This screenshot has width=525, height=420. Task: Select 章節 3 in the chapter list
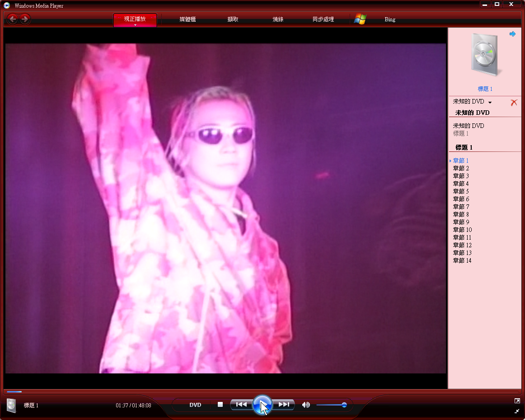pos(461,176)
